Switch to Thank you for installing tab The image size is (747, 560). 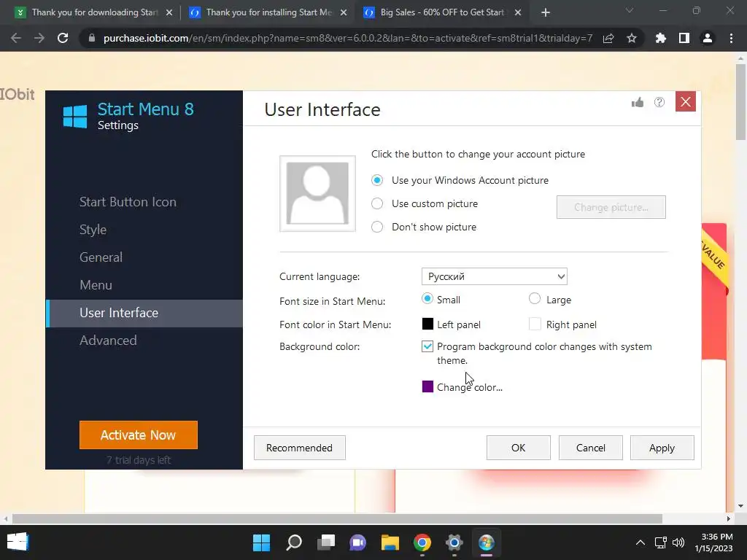(x=268, y=12)
